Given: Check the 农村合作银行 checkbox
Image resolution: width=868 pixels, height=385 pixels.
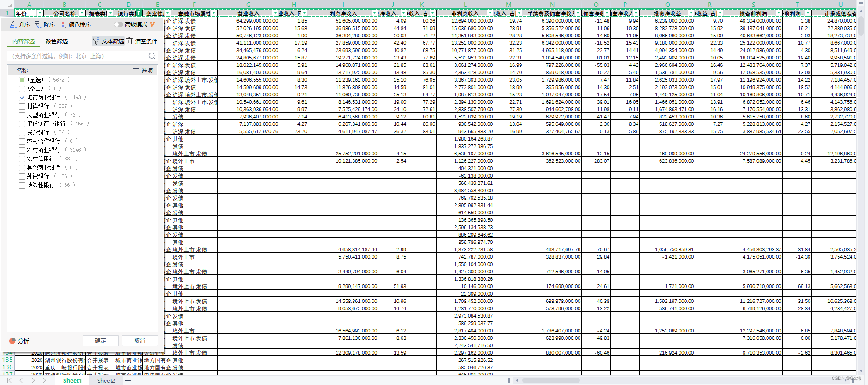Looking at the screenshot, I should [x=22, y=141].
